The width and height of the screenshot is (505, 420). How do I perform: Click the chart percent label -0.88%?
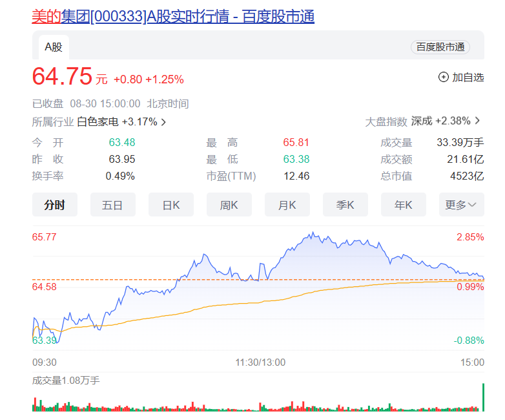[469, 341]
